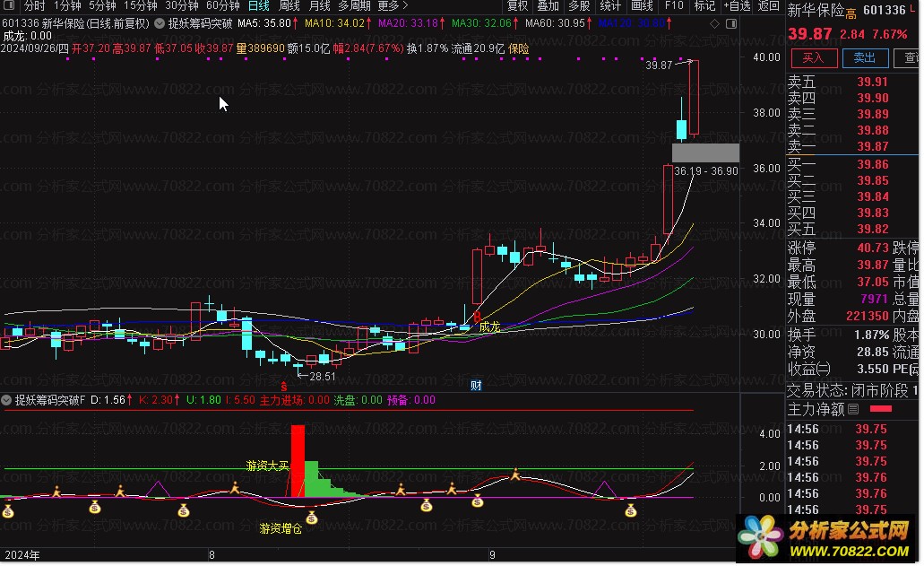Click the 游资大买 signal label

click(x=268, y=466)
